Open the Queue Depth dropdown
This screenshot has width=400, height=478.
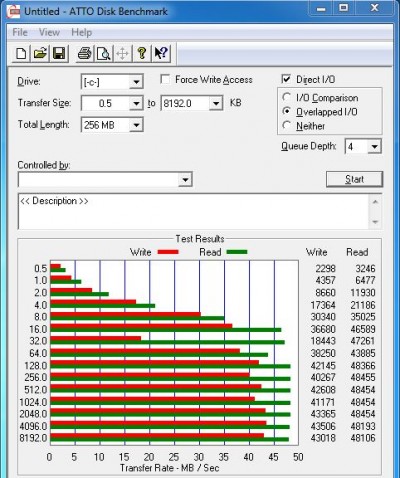click(374, 146)
